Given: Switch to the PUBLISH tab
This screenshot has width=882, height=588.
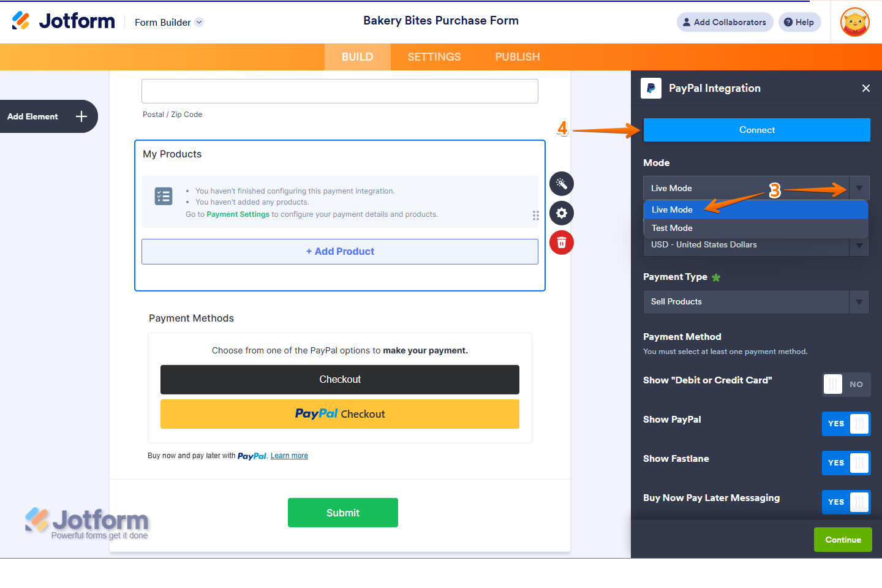Looking at the screenshot, I should coord(518,57).
